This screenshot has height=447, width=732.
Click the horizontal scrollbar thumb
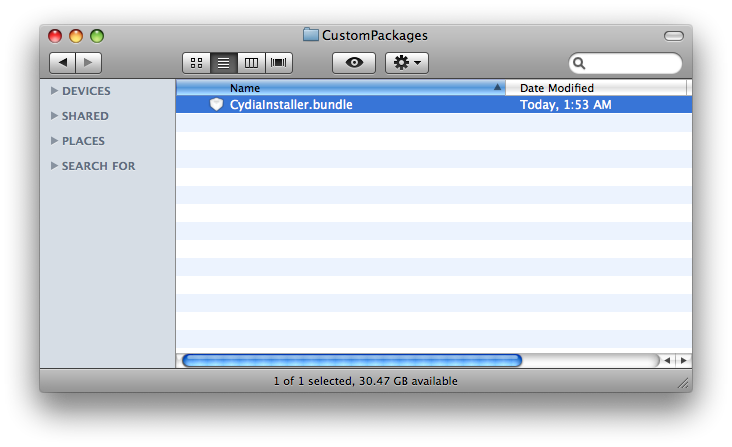351,360
